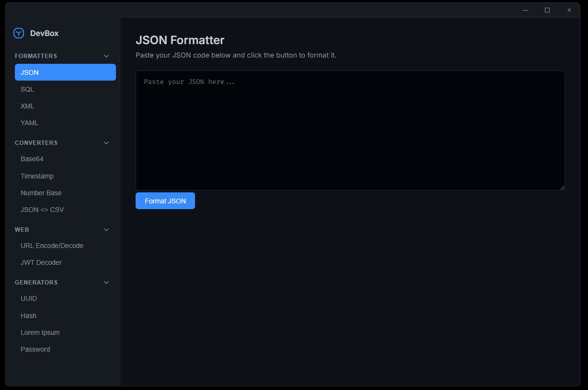Image resolution: width=588 pixels, height=390 pixels.
Task: Open the SQL formatter
Action: (27, 89)
